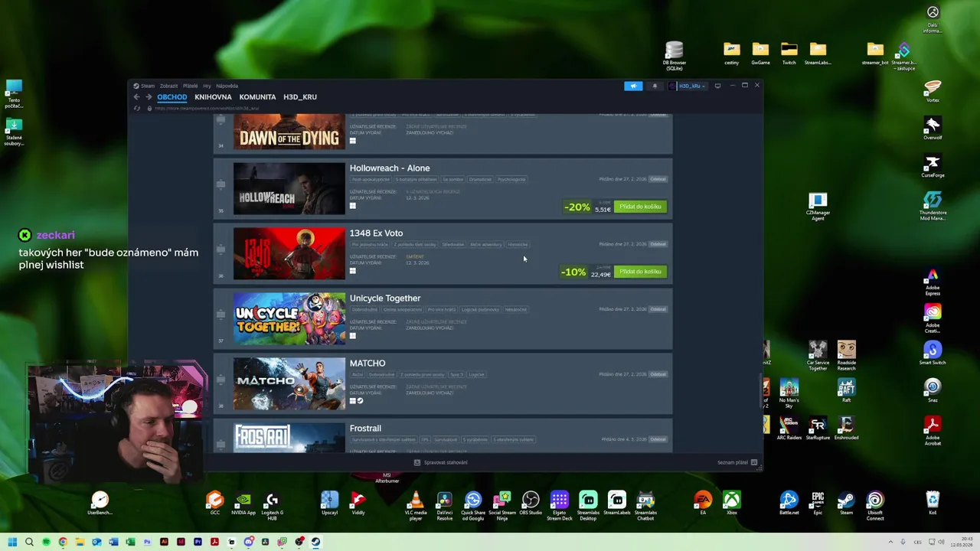The height and width of the screenshot is (551, 980).
Task: Open Elgato Stream Deck desktop shortcut
Action: (560, 507)
